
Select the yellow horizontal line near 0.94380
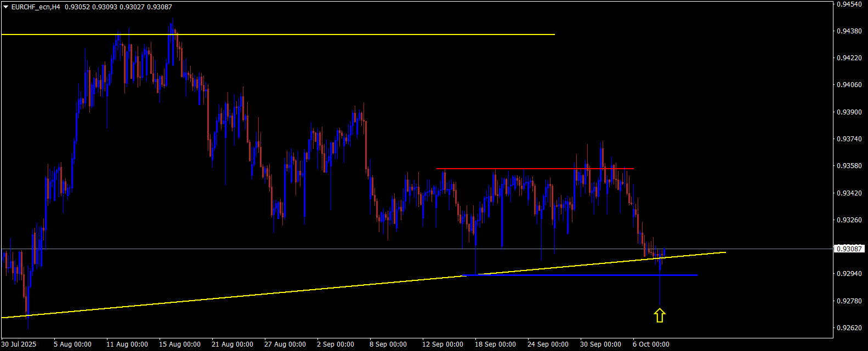pos(278,34)
